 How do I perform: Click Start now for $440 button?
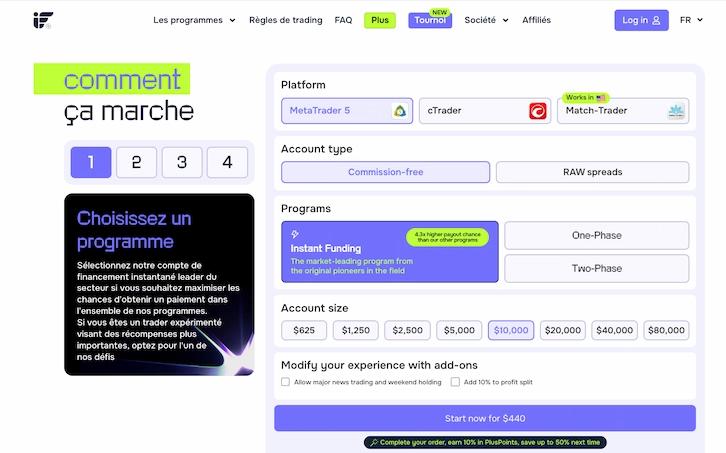pyautogui.click(x=485, y=418)
